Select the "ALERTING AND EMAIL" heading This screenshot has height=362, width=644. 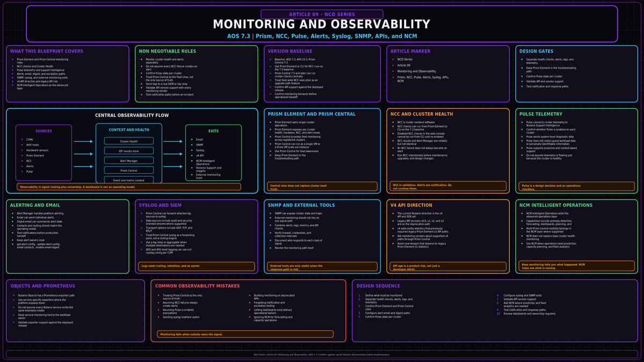[36, 205]
